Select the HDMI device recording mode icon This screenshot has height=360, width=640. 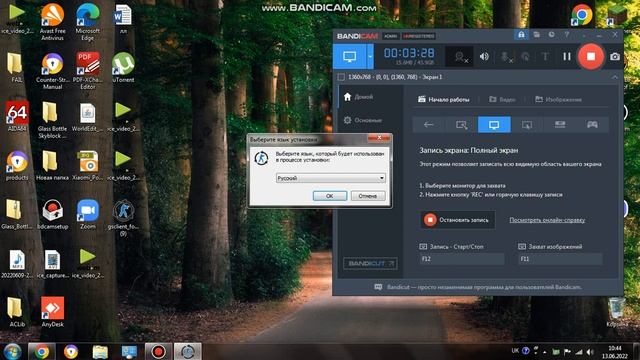[560, 124]
